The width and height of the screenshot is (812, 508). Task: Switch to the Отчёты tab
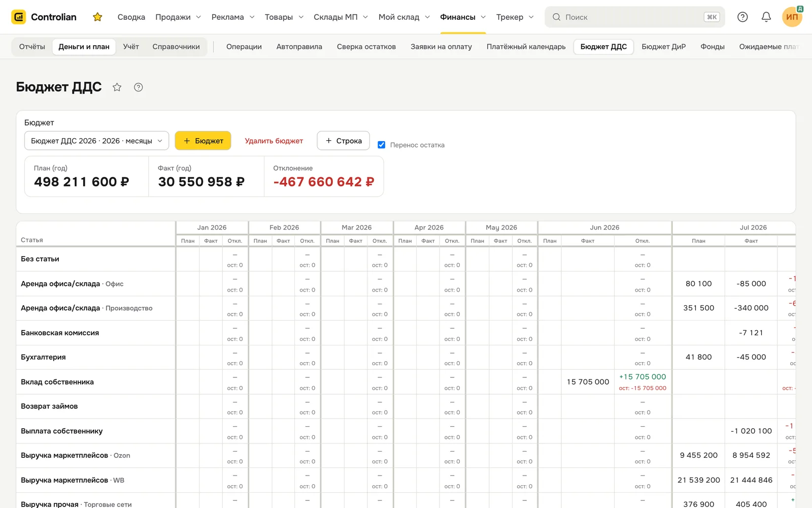click(32, 47)
